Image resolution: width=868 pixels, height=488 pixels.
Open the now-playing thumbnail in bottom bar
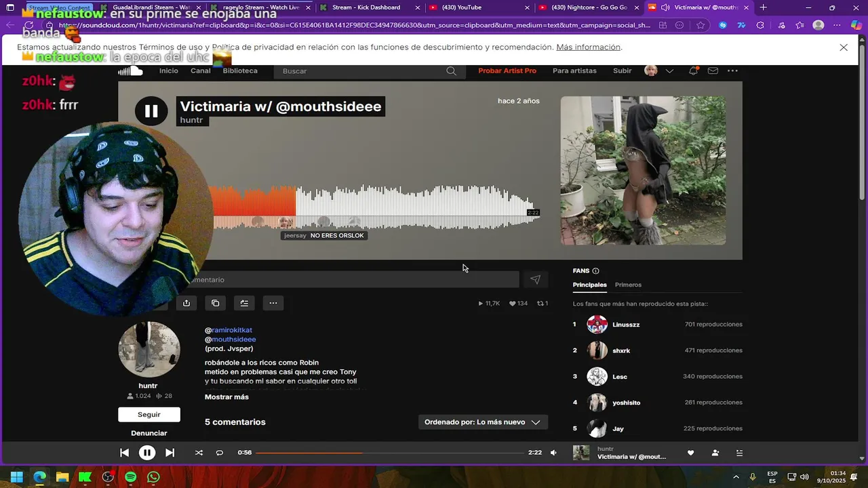coord(581,453)
